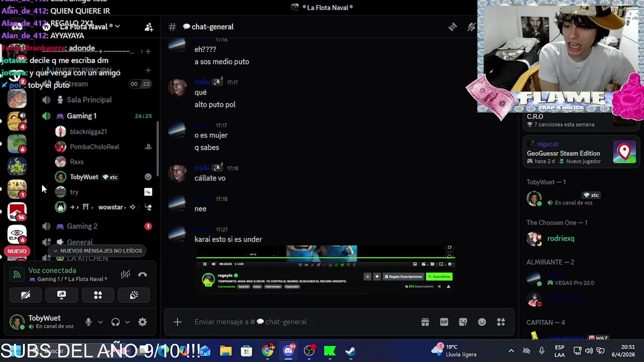Viewport: 644px width, 362px height.
Task: Expand La Flota Naval server menu
Action: [x=88, y=27]
